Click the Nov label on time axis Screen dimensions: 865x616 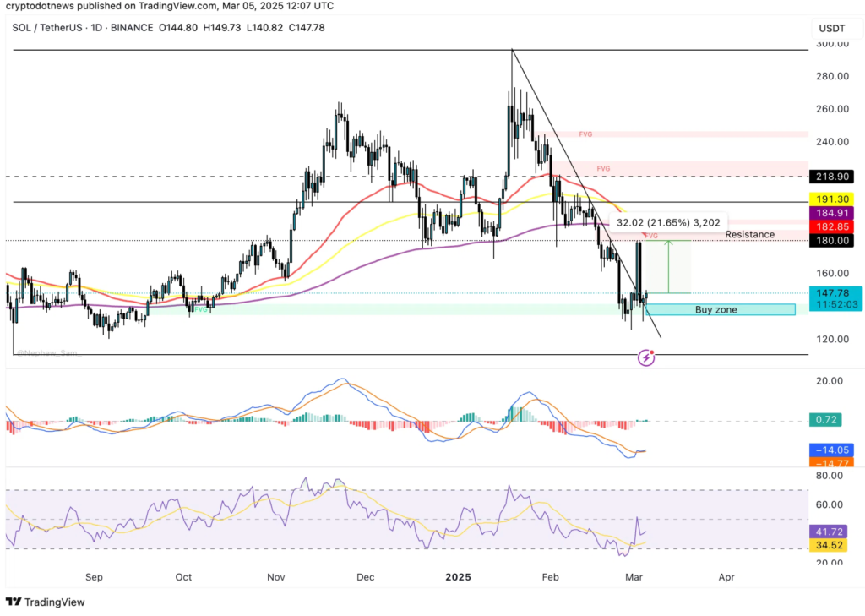click(x=275, y=577)
